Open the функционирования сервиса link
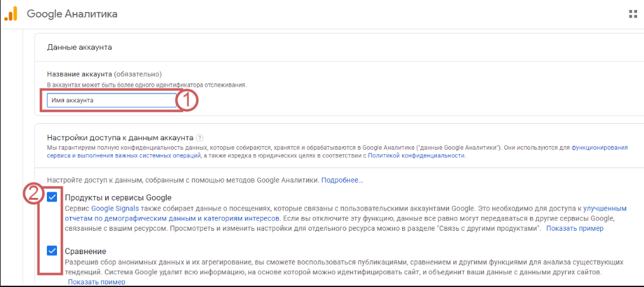Viewport: 644px width, 287px height. [599, 147]
